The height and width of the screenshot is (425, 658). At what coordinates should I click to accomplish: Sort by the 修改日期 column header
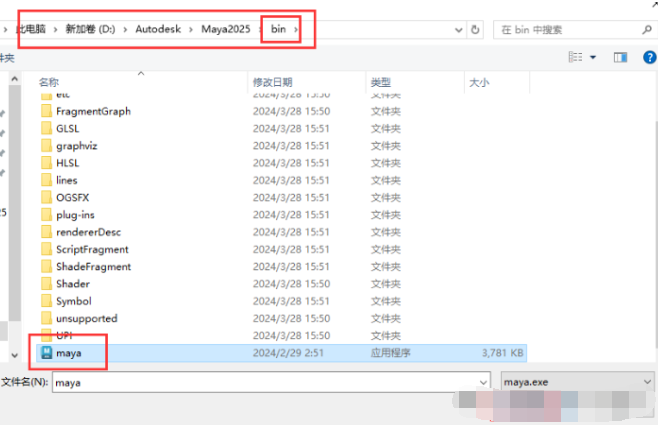(x=272, y=82)
